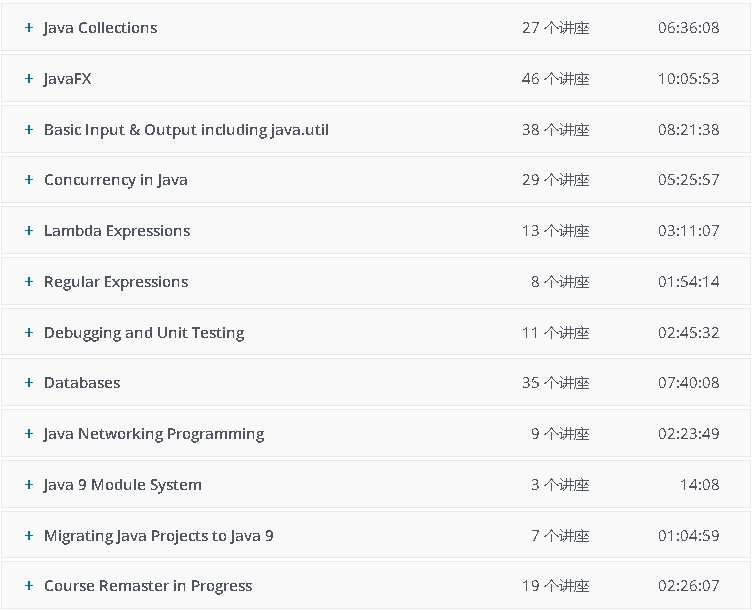Click the Lambda Expressions section title

coord(117,231)
